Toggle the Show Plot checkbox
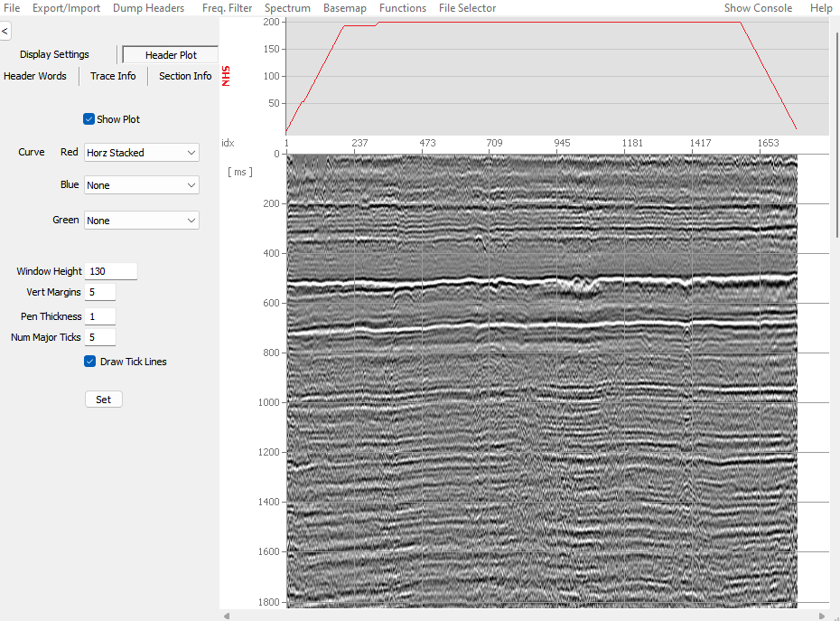 pyautogui.click(x=89, y=119)
